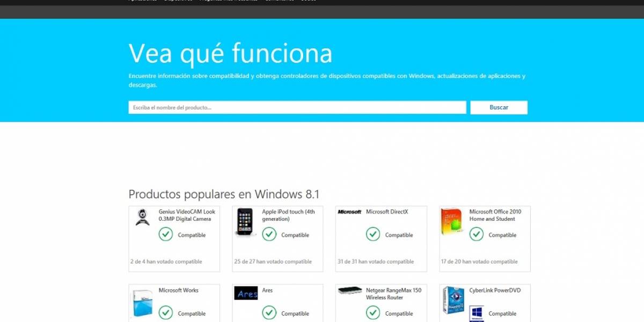644x322 pixels.
Task: Click the product name search field
Action: (x=297, y=107)
